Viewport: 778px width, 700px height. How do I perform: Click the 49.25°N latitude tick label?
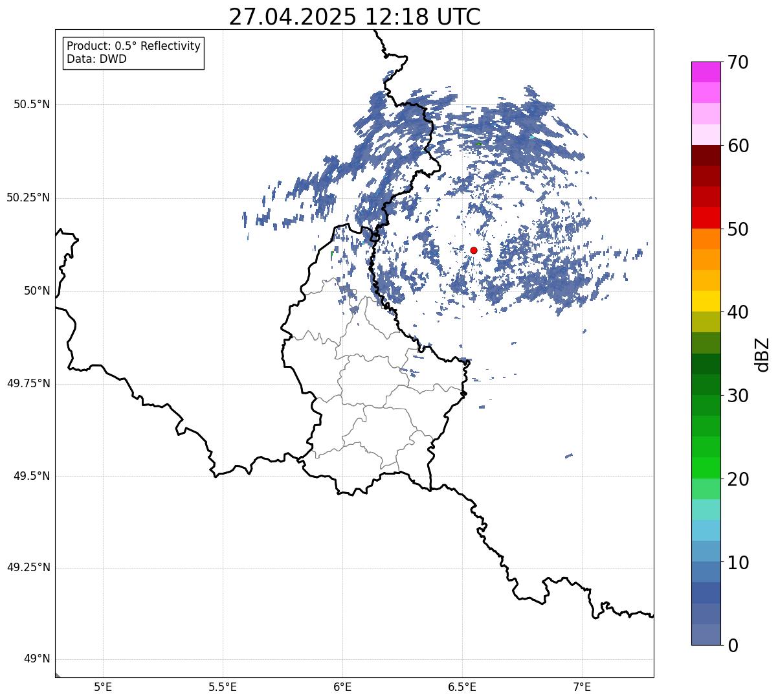coord(28,567)
